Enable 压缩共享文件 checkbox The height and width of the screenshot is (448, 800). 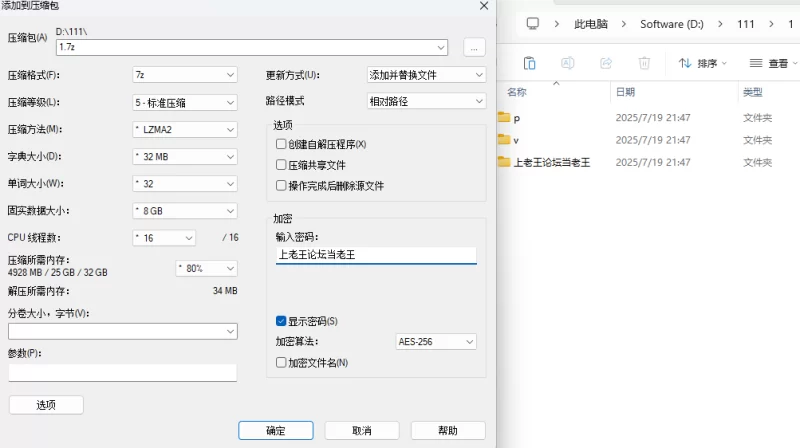281,165
